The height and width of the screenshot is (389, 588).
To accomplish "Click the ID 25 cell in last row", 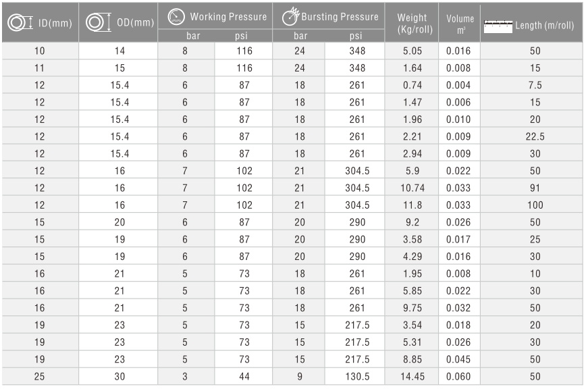I will (x=40, y=376).
